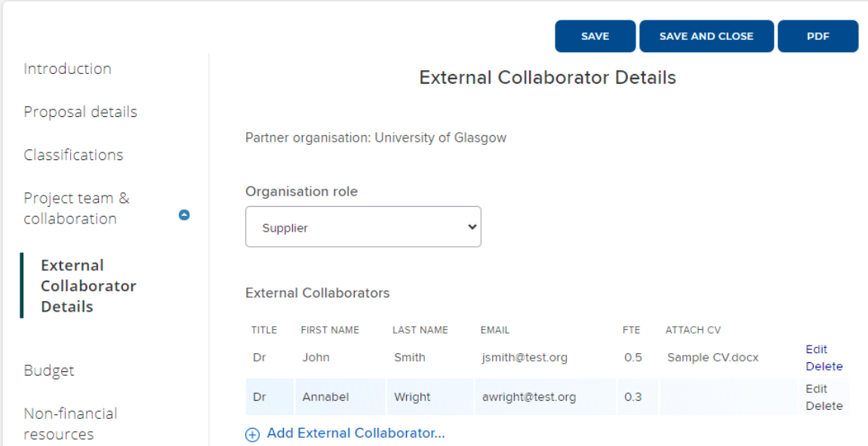Edit Dr John Smith's collaborator entry
Viewport: 868px width, 446px height.
[x=816, y=349]
